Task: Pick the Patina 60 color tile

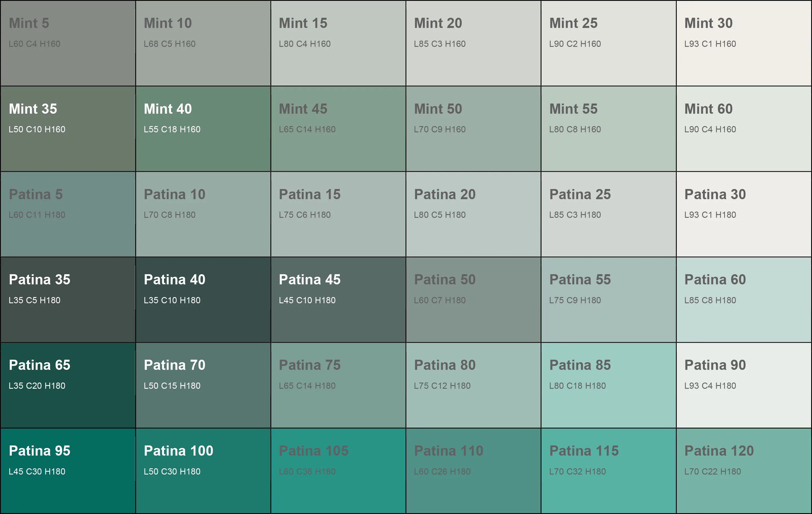Action: [x=744, y=299]
